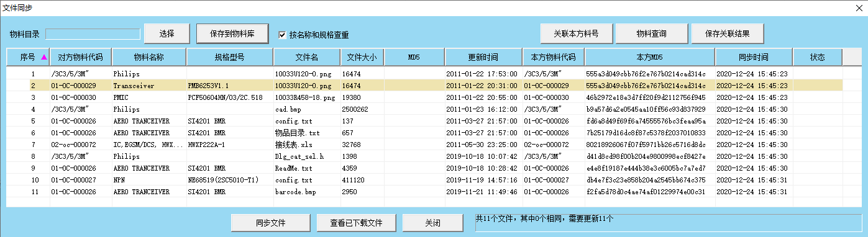Click 01-OC-000030 in 对方物料代码 column
This screenshot has height=237, width=868.
point(73,97)
